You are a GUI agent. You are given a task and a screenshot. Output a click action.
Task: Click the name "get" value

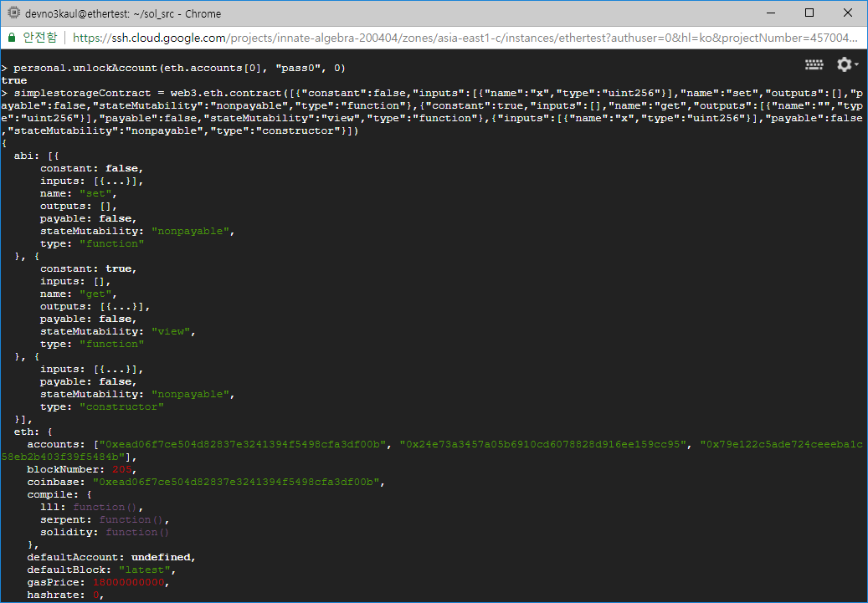95,294
